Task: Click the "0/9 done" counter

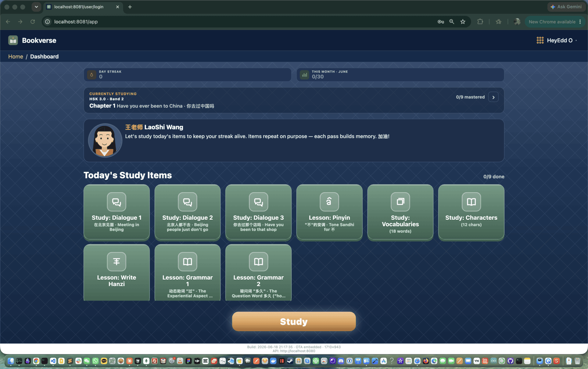Action: click(x=494, y=177)
